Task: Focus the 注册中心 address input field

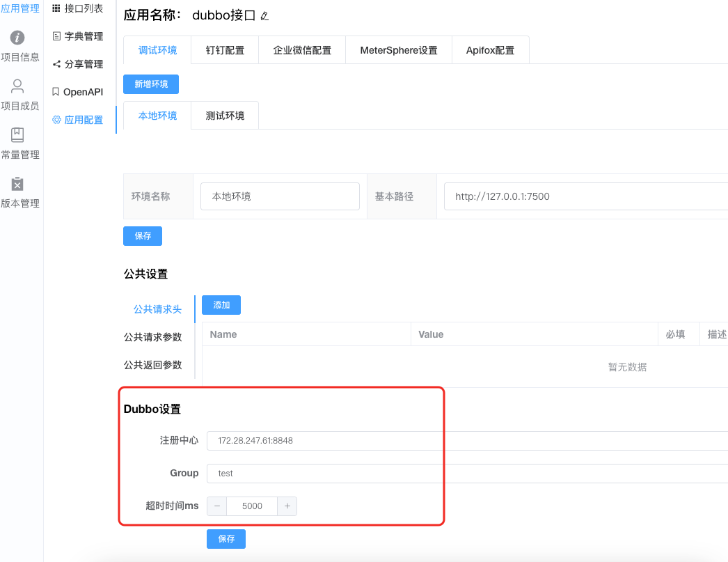Action: [x=466, y=441]
